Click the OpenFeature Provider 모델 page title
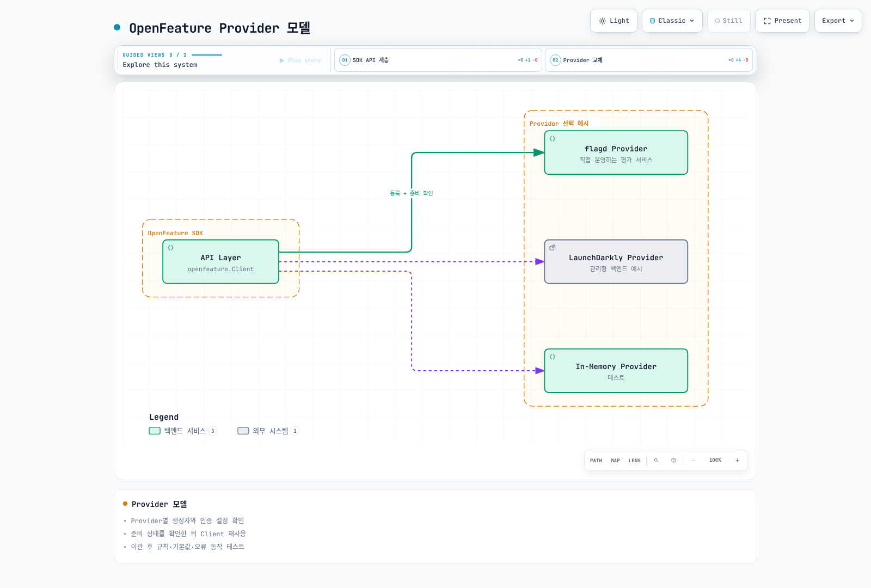Screen dimensions: 871x588 coord(220,28)
